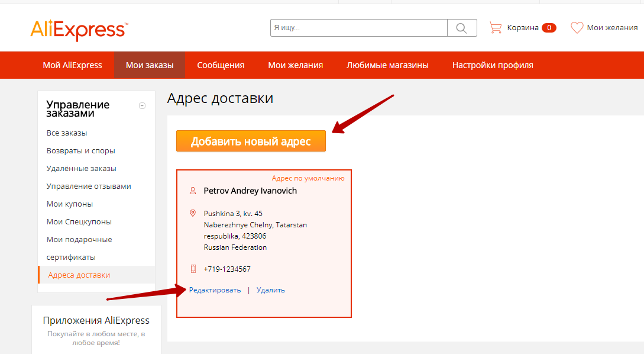Image resolution: width=644 pixels, height=354 pixels.
Task: Click the Адрес по умолчанию label
Action: [x=308, y=178]
